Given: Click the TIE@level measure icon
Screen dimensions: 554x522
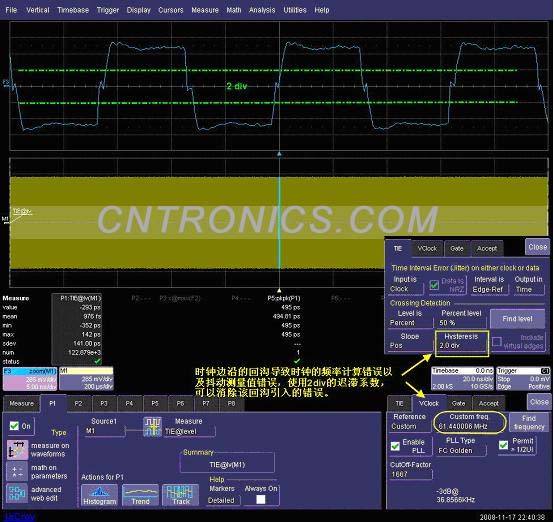Looking at the screenshot, I should tap(152, 427).
